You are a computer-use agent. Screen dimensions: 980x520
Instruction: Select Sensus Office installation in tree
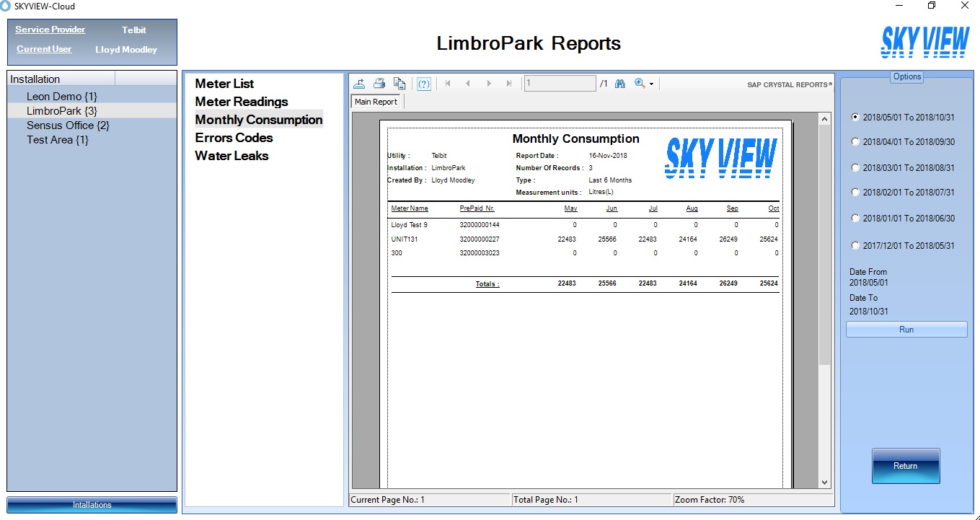pos(68,125)
